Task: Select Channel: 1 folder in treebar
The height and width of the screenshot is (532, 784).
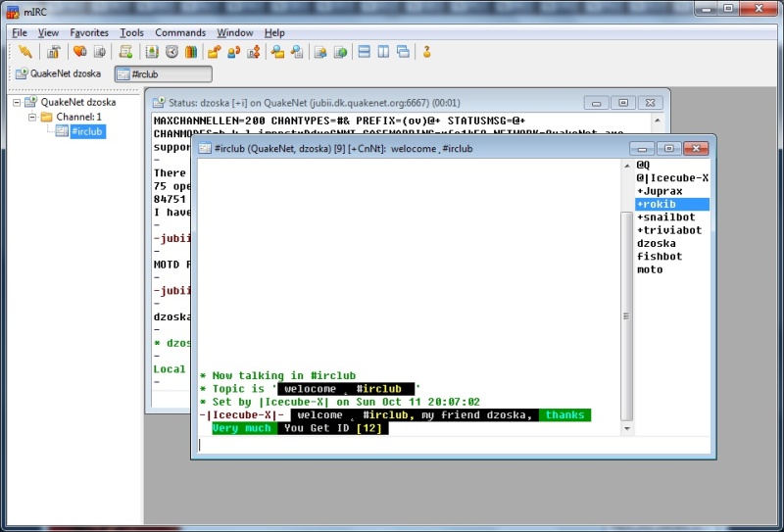Action: (x=78, y=117)
